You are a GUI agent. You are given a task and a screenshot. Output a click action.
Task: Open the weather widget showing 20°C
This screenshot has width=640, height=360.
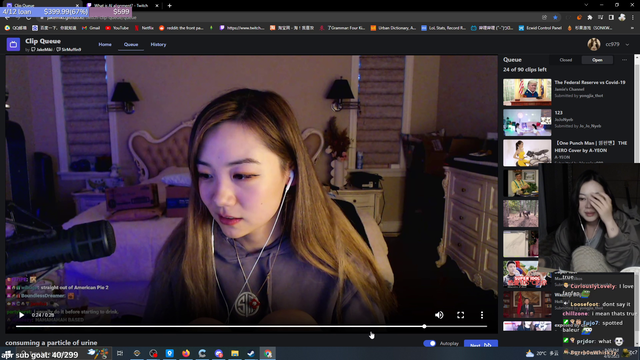pyautogui.click(x=542, y=353)
